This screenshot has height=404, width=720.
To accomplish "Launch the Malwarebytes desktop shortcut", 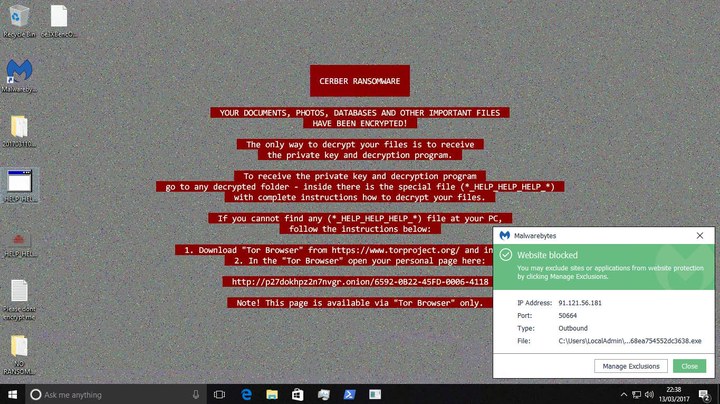I will [19, 75].
